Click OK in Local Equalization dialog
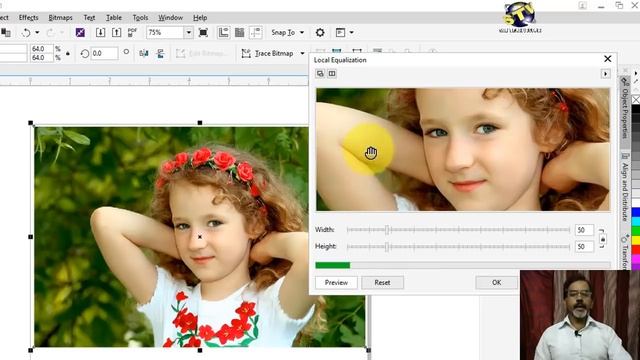The image size is (640, 360). click(x=496, y=282)
